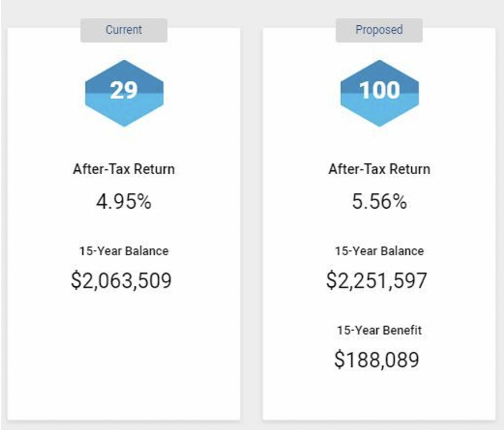The image size is (504, 430).
Task: Click the hexagon score badge showing 100
Action: (x=380, y=93)
